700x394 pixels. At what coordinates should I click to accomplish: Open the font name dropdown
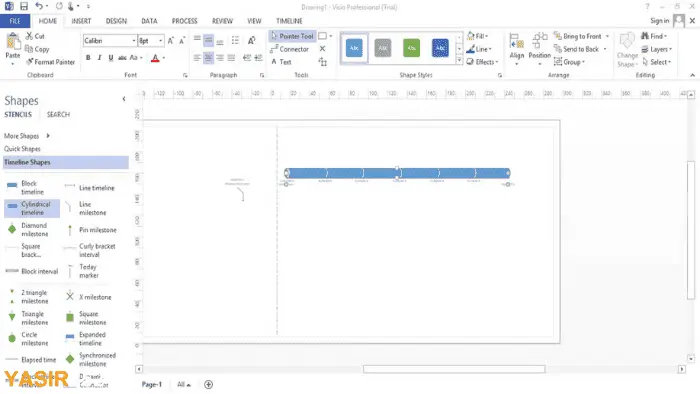(x=133, y=41)
